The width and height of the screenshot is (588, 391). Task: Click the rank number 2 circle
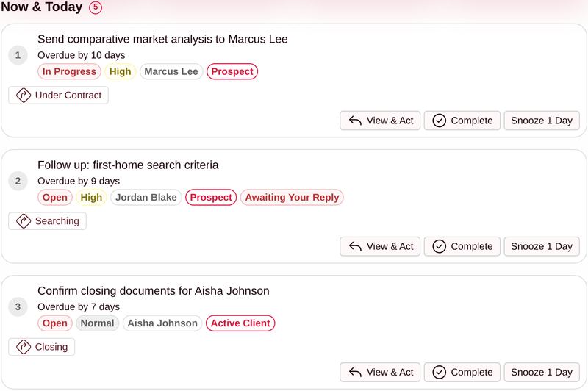coord(18,181)
